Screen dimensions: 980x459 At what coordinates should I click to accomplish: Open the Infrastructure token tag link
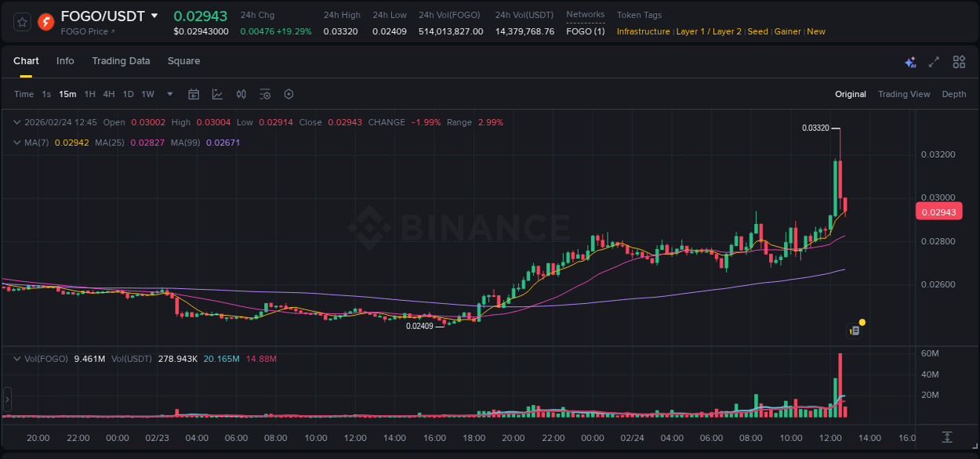pyautogui.click(x=643, y=31)
